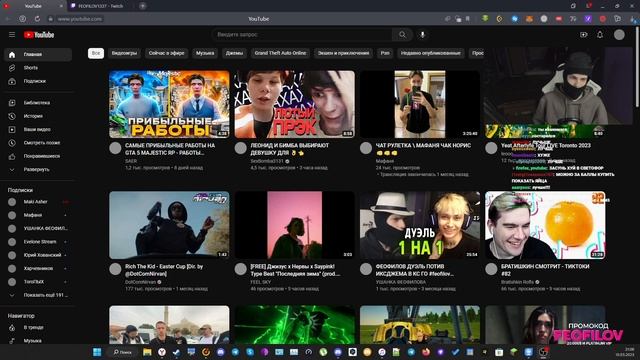Viewport: 640px width, 360px height.
Task: Open the Evelone Stream subscription
Action: [38, 242]
